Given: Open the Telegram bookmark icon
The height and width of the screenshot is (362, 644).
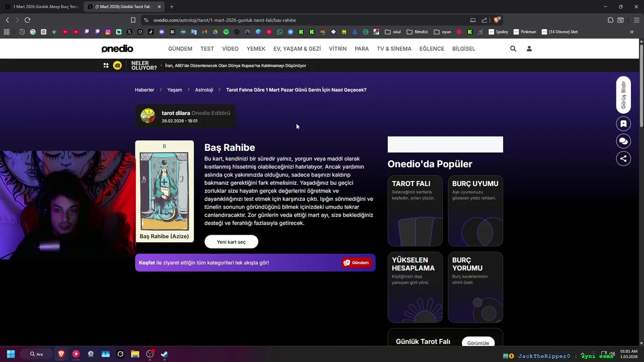Looking at the screenshot, I should pos(290,32).
